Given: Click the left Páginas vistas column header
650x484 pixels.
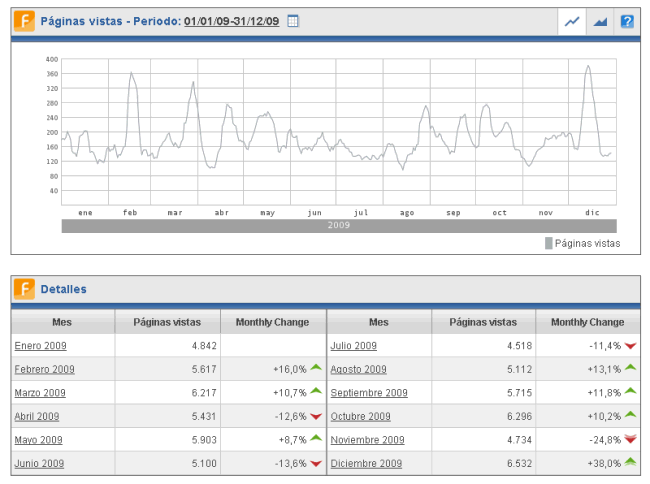Looking at the screenshot, I should coord(166,322).
